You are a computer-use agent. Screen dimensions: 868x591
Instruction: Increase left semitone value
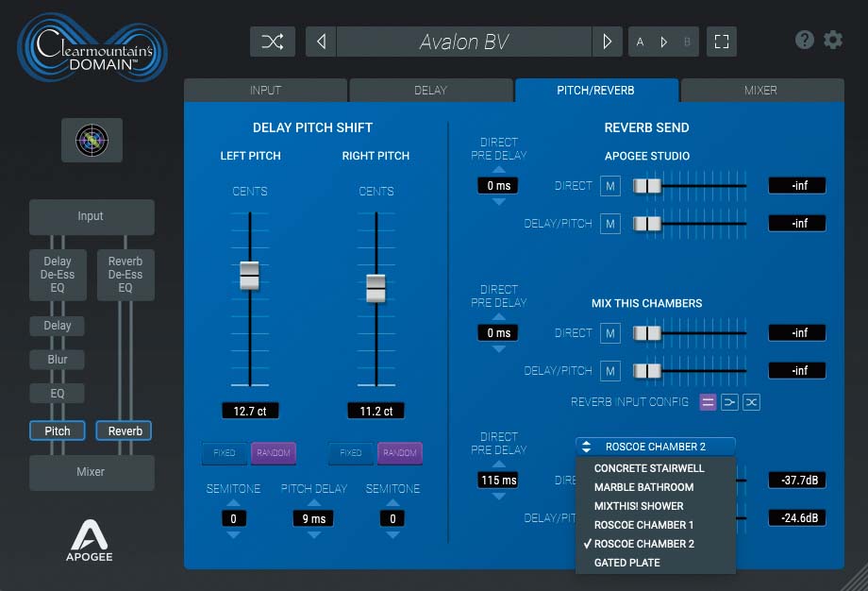[234, 503]
